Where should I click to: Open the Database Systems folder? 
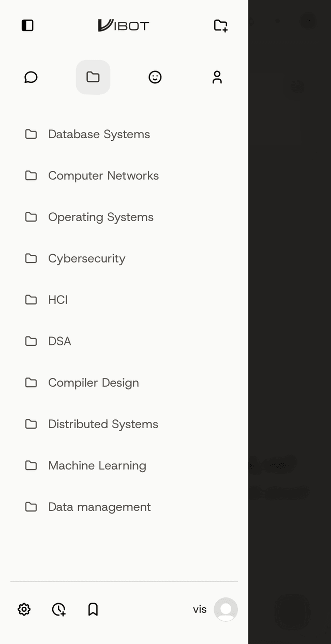(x=99, y=134)
